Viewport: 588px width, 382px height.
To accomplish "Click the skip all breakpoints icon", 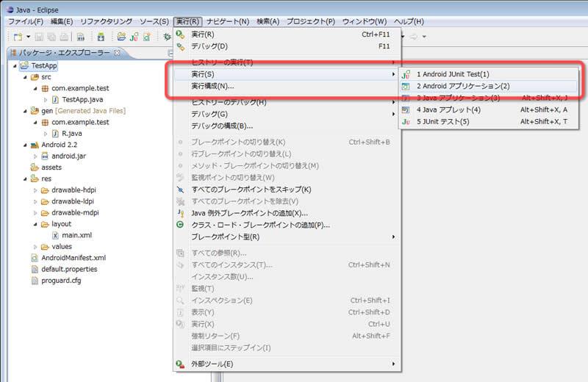I will pos(180,190).
